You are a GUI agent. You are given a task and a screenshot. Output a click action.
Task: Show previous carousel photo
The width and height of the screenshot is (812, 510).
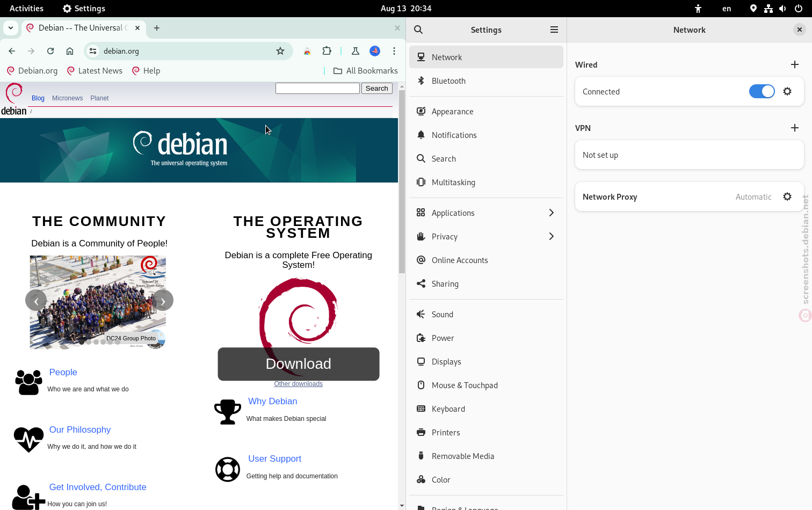pyautogui.click(x=36, y=301)
